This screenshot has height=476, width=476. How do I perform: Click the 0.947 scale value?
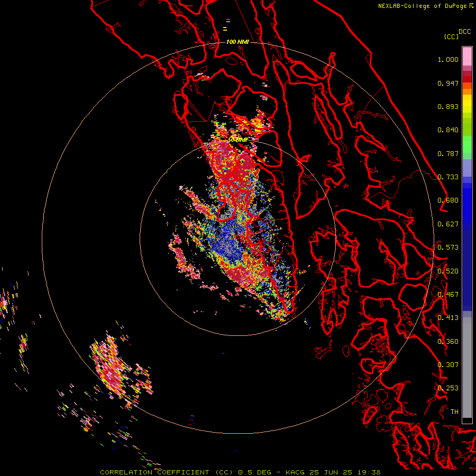(x=448, y=83)
